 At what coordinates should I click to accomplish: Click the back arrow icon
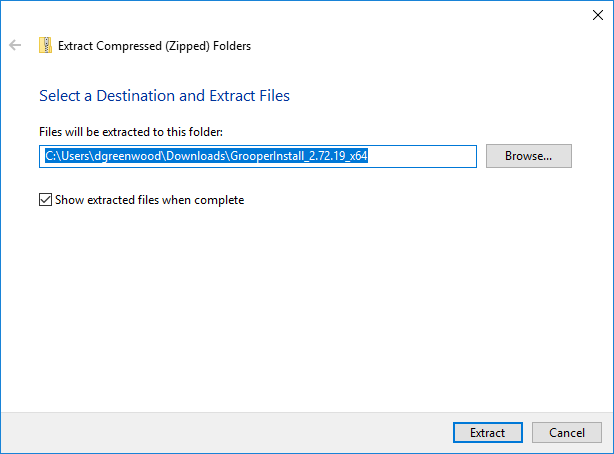click(x=15, y=45)
